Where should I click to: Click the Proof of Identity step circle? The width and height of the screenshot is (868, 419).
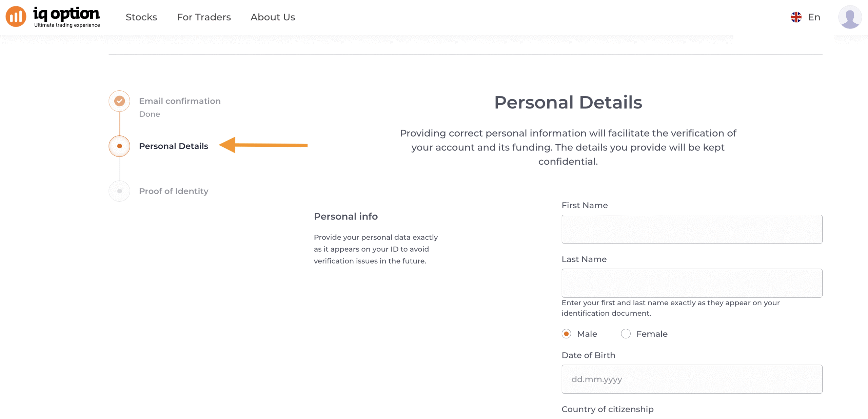pos(119,191)
